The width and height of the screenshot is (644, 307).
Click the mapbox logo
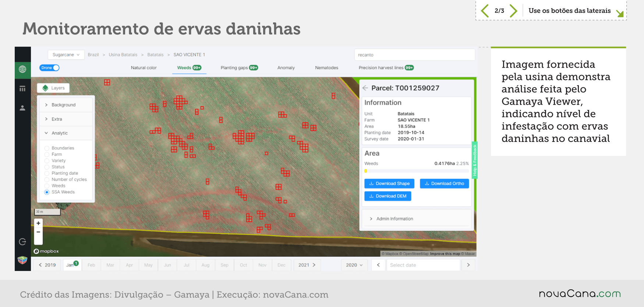click(x=46, y=251)
